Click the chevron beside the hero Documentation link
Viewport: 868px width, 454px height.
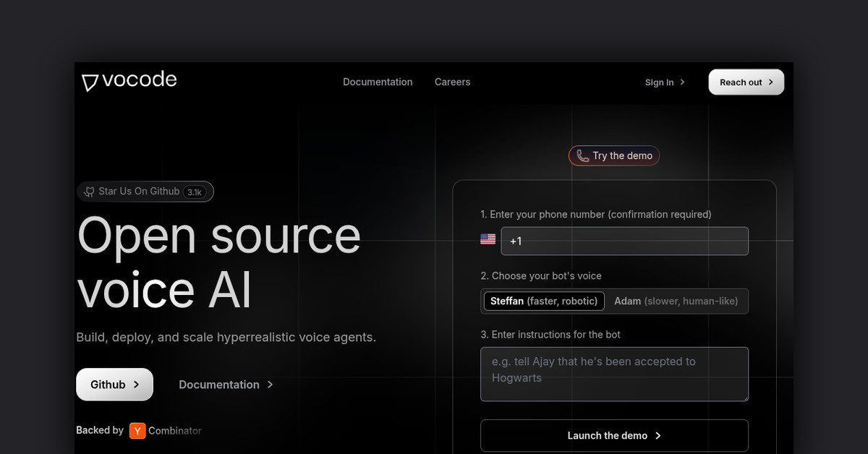click(270, 385)
